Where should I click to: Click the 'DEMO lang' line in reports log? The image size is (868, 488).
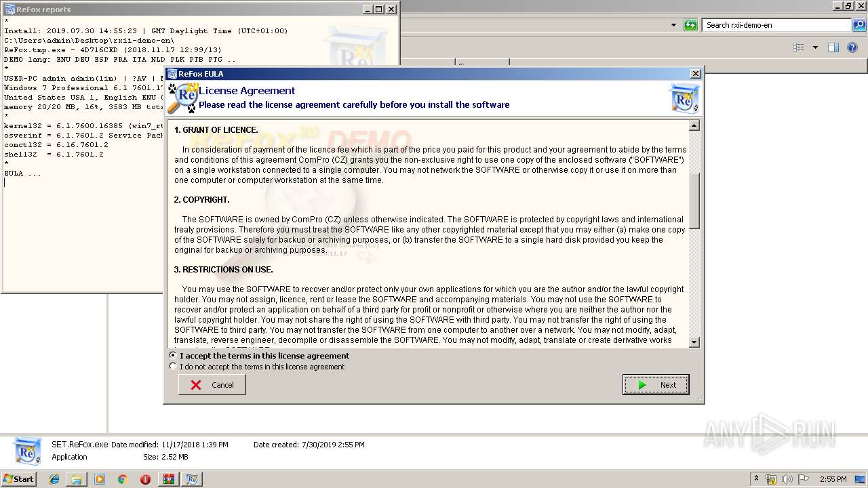pyautogui.click(x=120, y=60)
